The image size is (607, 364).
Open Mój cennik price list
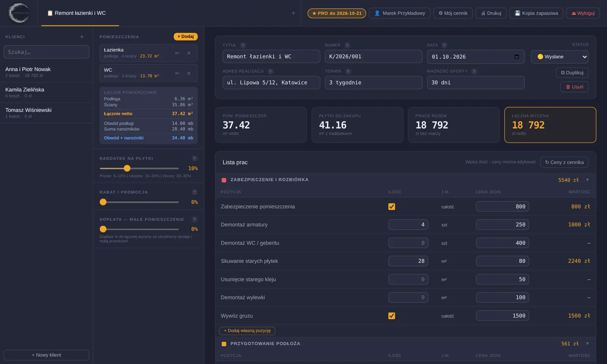tap(453, 13)
